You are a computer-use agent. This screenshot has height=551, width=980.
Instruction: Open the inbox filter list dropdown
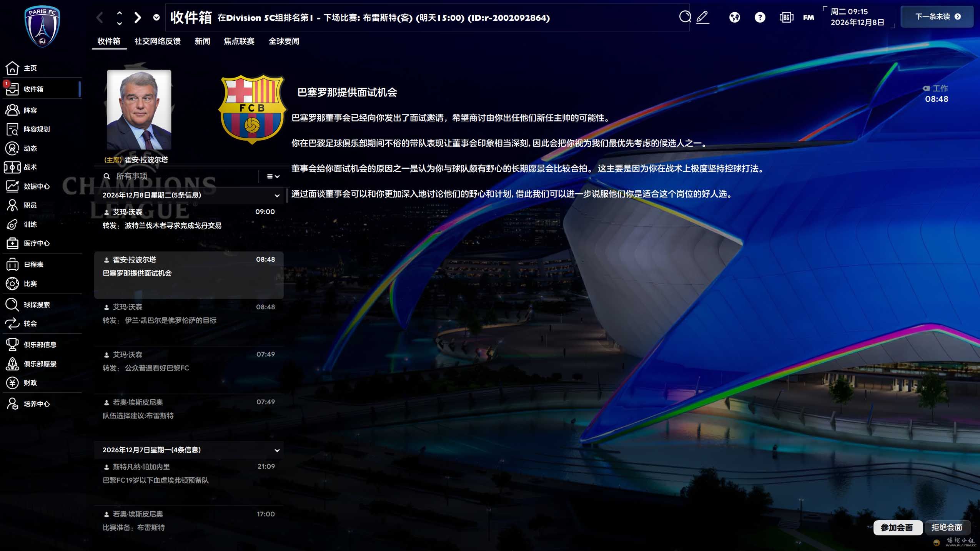point(273,176)
